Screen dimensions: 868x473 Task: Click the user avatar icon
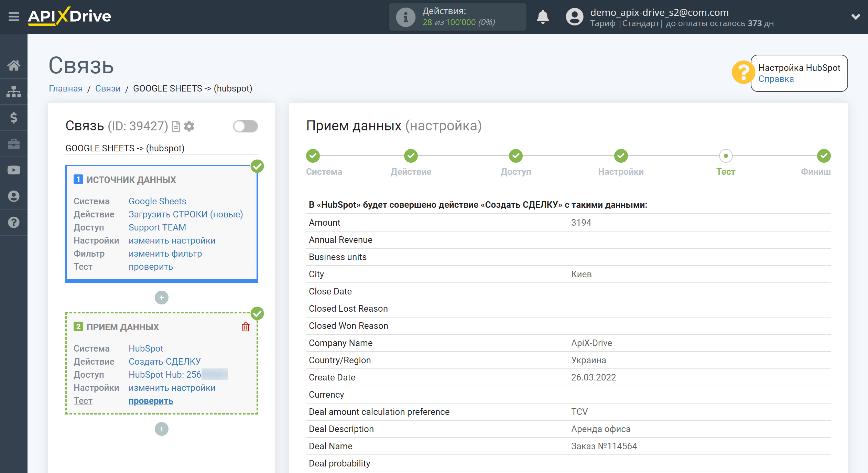click(x=575, y=17)
